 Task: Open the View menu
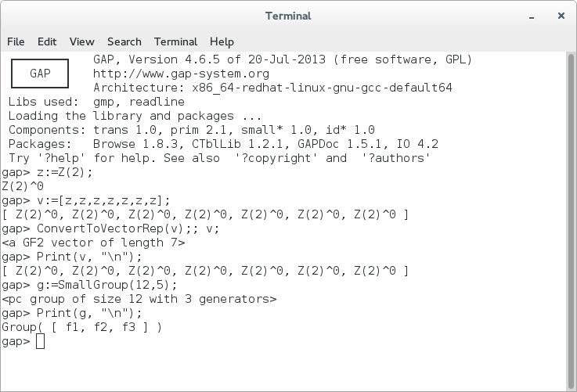pos(82,41)
